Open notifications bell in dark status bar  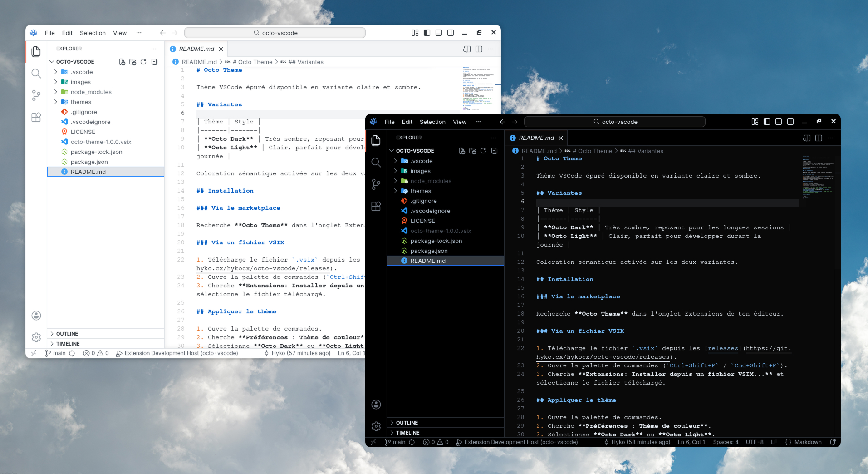[833, 442]
